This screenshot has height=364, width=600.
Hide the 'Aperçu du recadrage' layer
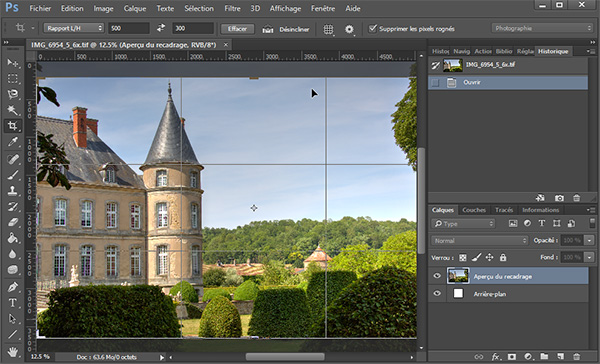pyautogui.click(x=437, y=276)
